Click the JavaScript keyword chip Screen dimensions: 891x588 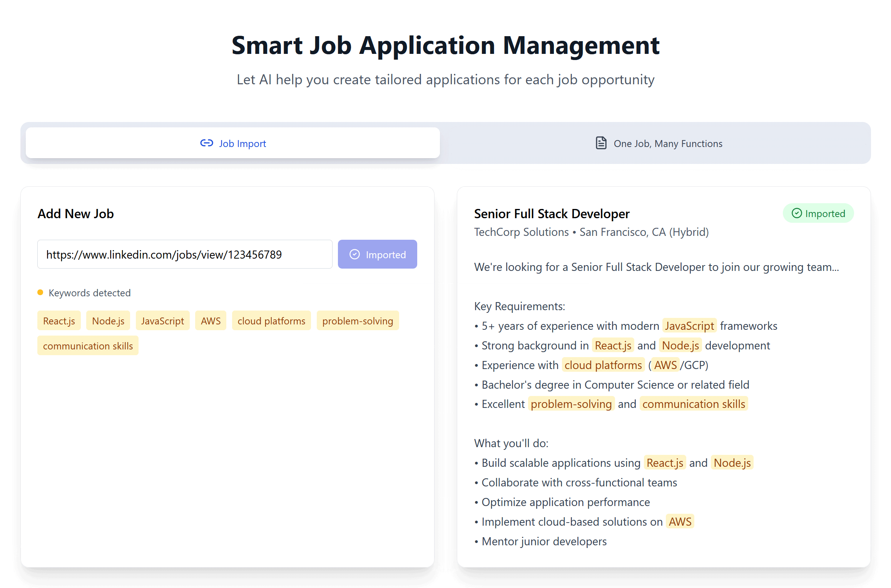click(162, 321)
